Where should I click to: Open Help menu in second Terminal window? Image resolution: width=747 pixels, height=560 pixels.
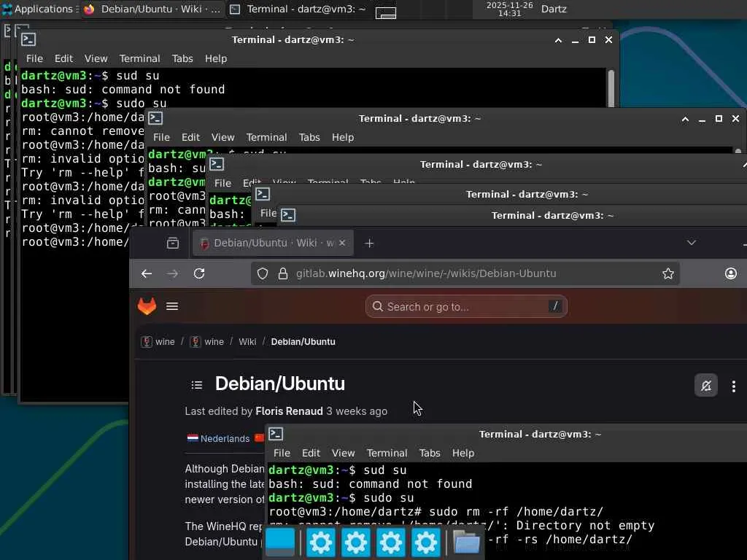[x=343, y=137]
